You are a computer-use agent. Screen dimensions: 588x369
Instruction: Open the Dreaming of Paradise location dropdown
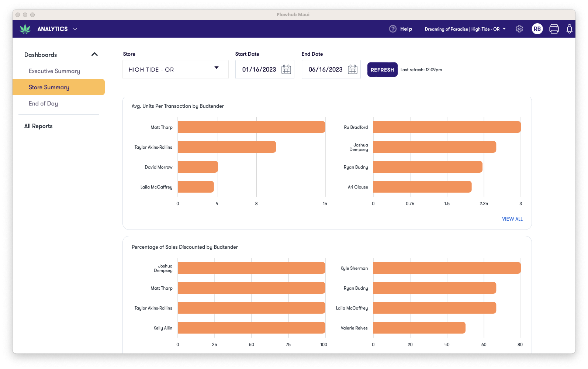pyautogui.click(x=465, y=29)
